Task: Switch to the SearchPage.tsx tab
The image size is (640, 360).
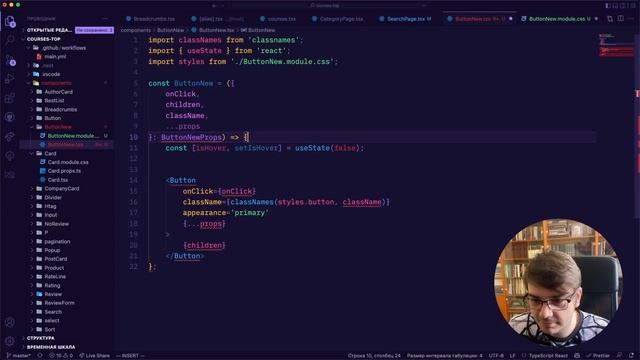Action: coord(406,19)
